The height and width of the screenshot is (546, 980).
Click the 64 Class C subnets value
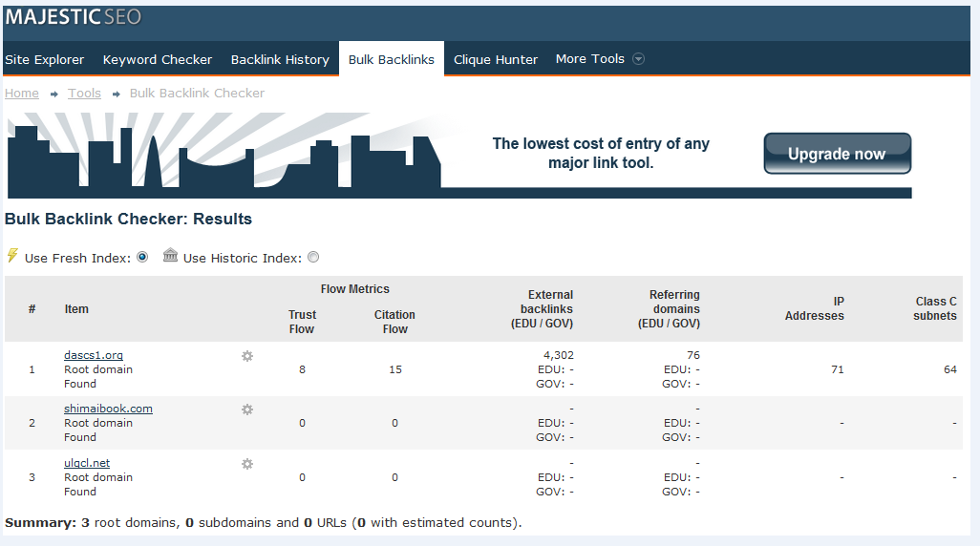click(x=950, y=369)
